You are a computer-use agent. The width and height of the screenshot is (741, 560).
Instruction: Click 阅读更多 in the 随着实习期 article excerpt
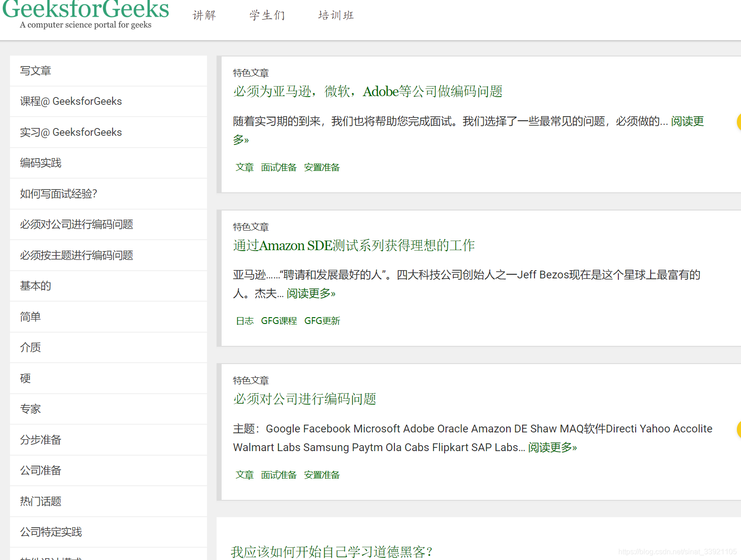point(687,121)
